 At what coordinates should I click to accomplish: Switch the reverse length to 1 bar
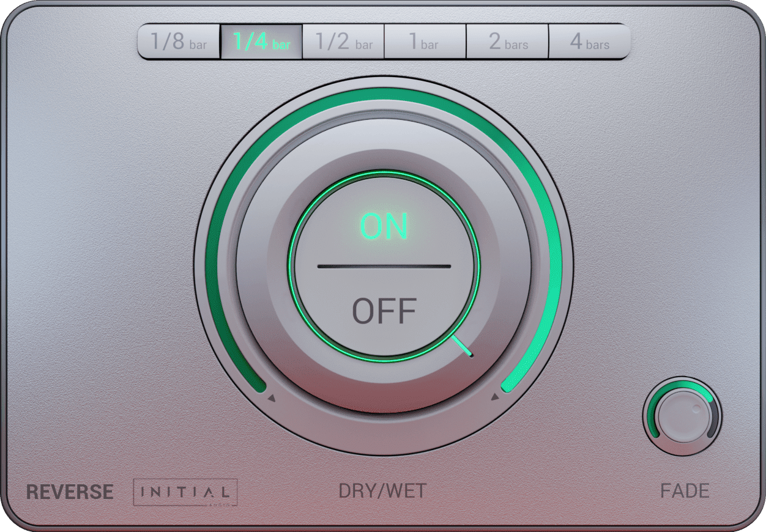click(425, 42)
